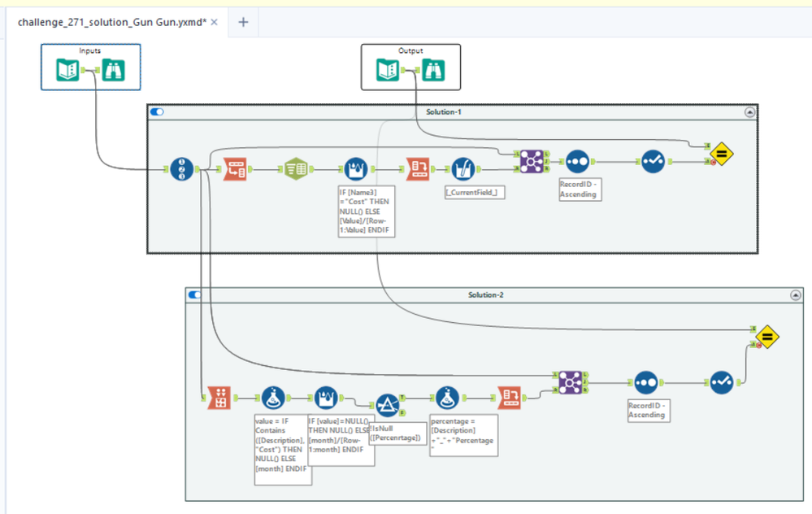The image size is (812, 514).
Task: Select the green Text To Columns tool
Action: 296,169
